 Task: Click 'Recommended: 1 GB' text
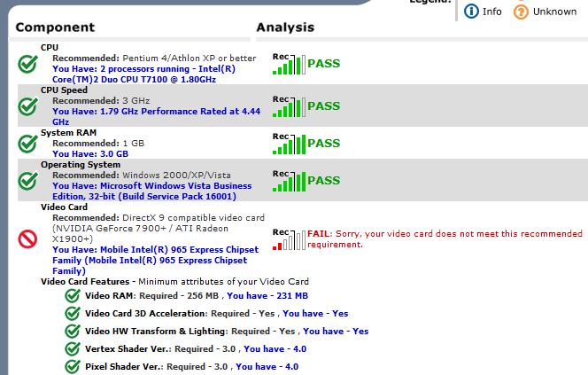(x=98, y=144)
